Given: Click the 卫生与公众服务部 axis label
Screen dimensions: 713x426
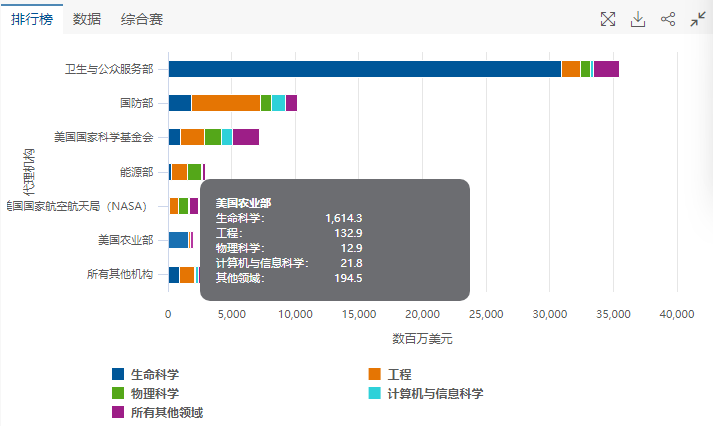Looking at the screenshot, I should [x=109, y=69].
